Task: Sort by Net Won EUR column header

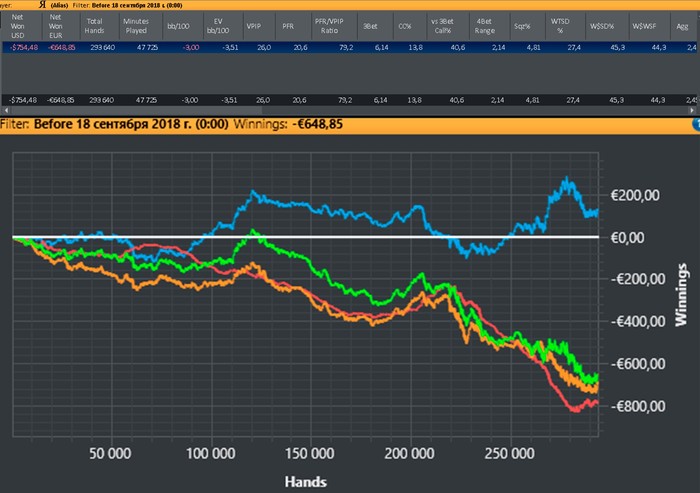Action: [61, 26]
